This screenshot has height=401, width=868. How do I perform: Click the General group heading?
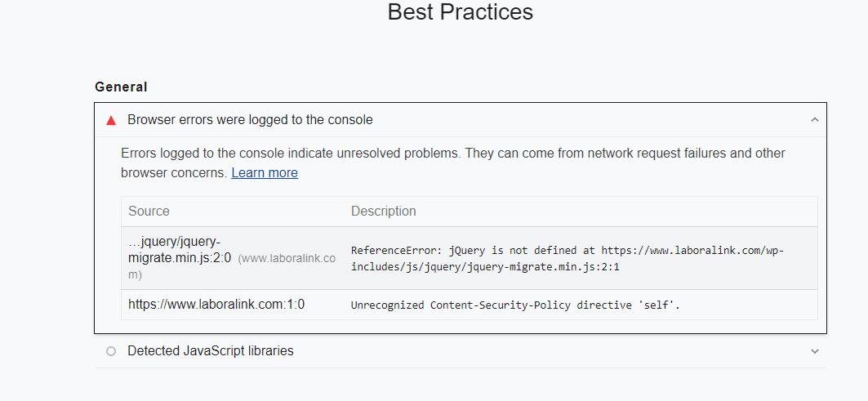pyautogui.click(x=121, y=87)
